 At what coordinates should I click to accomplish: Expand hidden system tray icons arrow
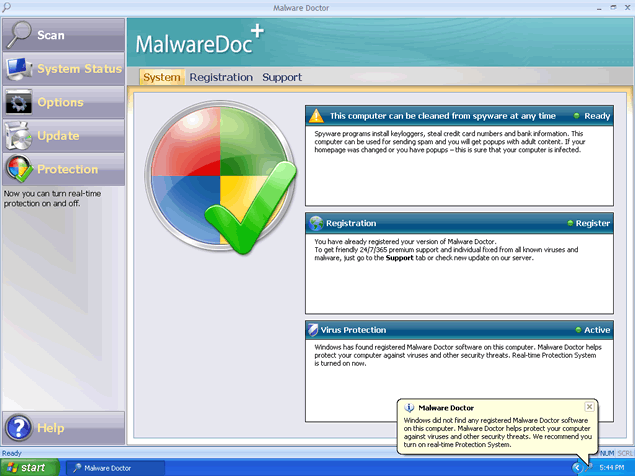pyautogui.click(x=577, y=467)
